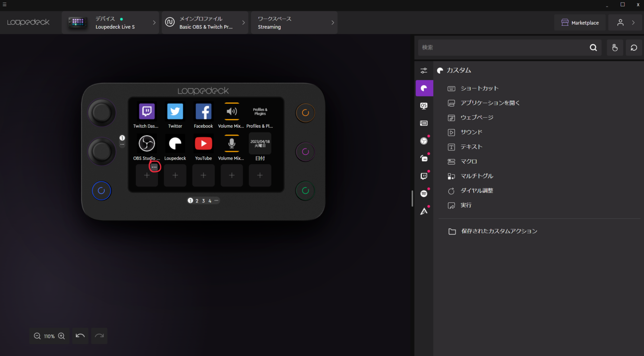The height and width of the screenshot is (356, 644).
Task: Select the lower left dial knob
Action: tap(101, 151)
